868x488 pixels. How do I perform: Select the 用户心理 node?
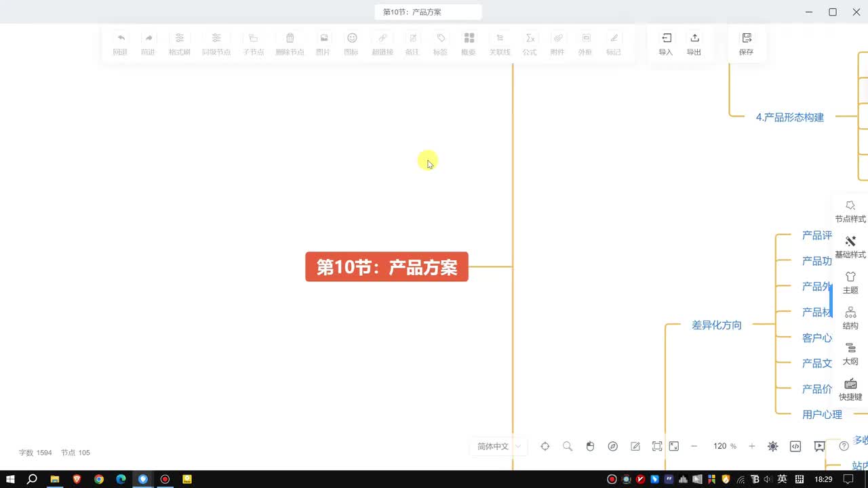822,414
